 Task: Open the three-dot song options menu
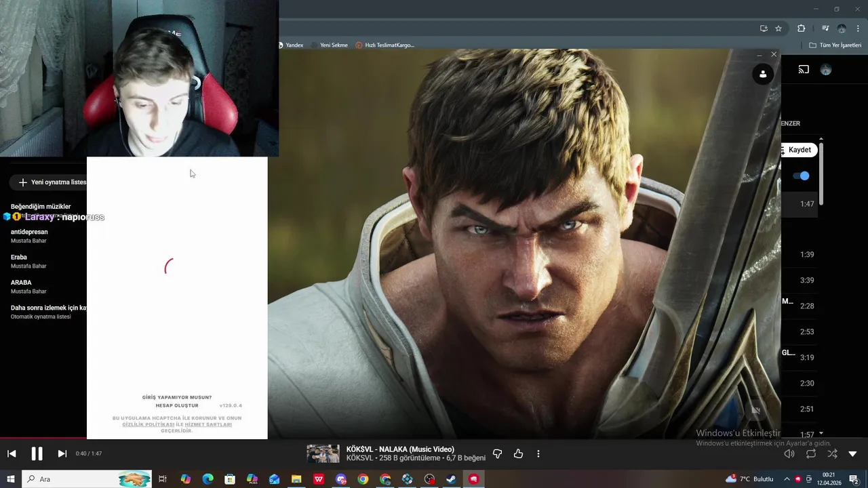(x=538, y=453)
